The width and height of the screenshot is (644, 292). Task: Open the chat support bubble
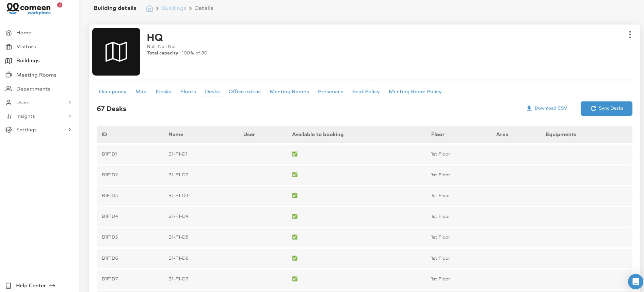click(635, 281)
